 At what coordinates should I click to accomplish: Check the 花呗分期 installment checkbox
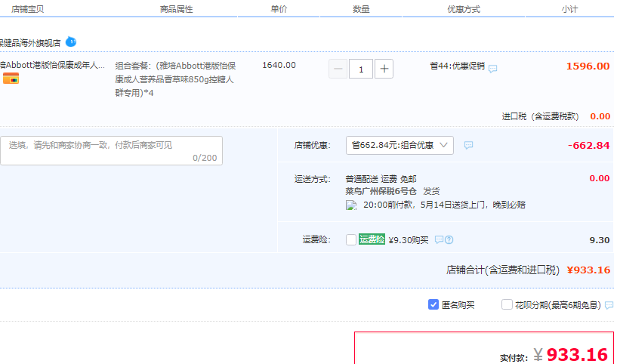click(507, 304)
